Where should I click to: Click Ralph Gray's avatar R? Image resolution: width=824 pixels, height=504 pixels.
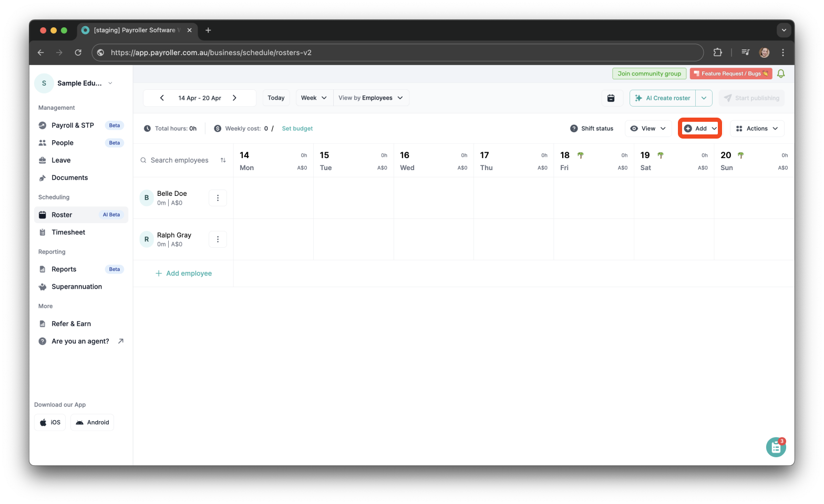click(x=147, y=239)
